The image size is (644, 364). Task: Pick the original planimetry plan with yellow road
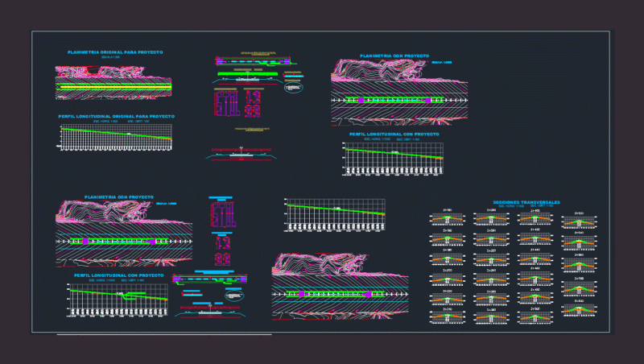[x=114, y=83]
